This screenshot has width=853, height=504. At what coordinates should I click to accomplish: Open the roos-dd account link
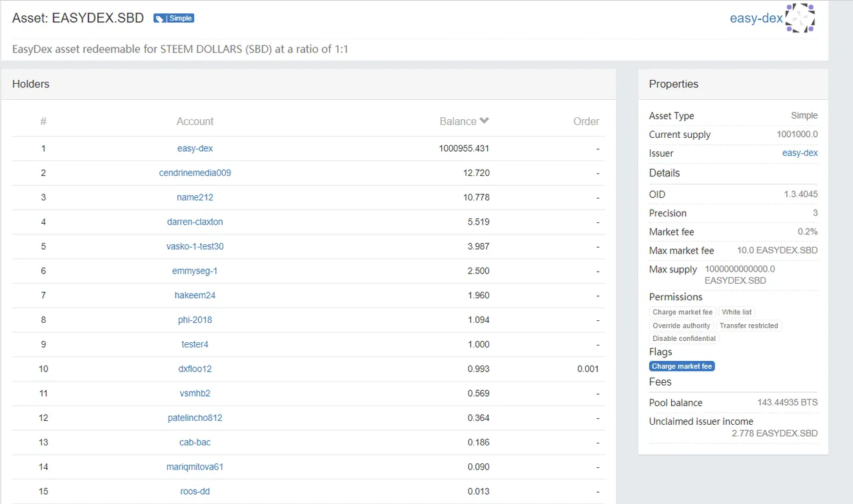(195, 491)
